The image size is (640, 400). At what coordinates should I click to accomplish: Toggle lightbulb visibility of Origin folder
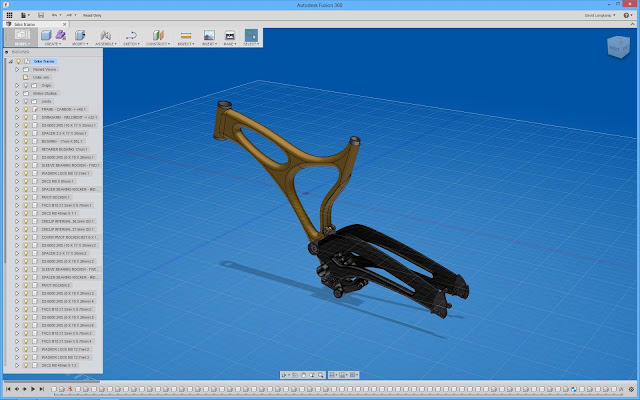click(26, 85)
